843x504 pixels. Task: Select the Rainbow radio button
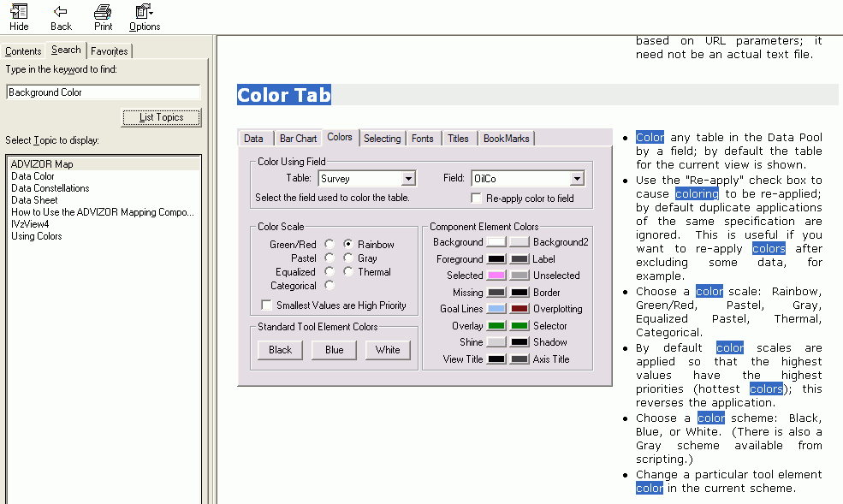pyautogui.click(x=347, y=244)
